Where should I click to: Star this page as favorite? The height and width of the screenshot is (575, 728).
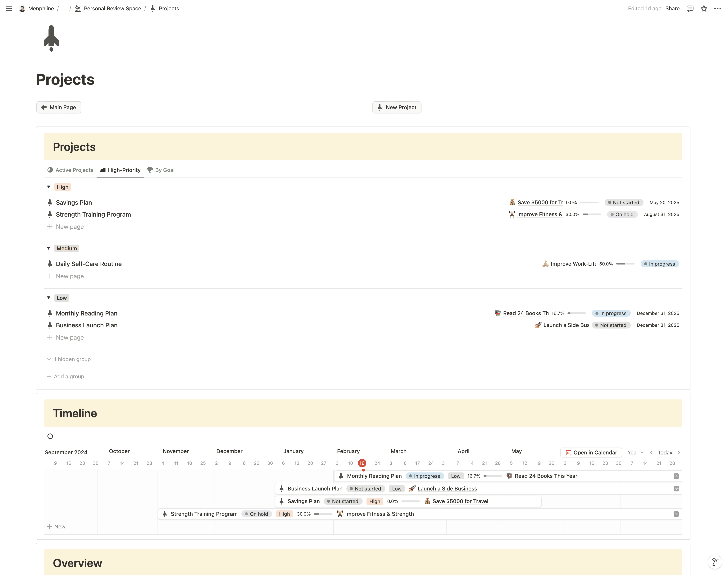tap(704, 8)
